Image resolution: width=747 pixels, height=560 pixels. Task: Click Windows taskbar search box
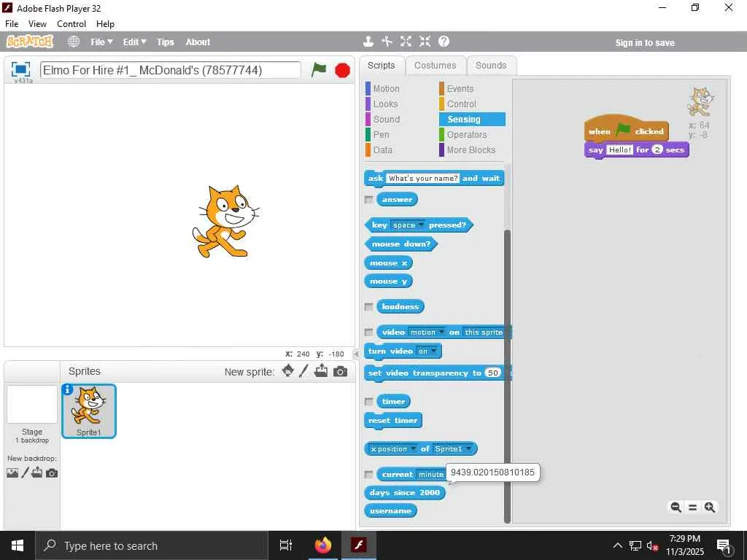[152, 545]
